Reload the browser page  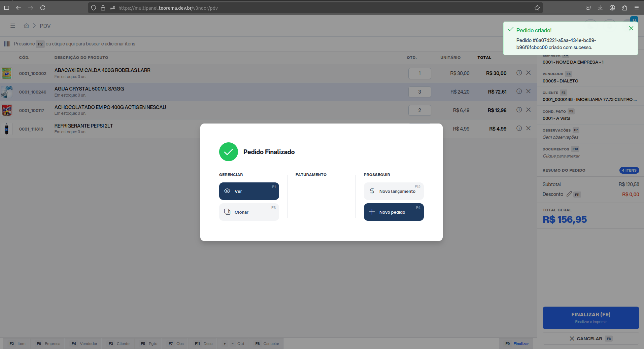click(43, 8)
